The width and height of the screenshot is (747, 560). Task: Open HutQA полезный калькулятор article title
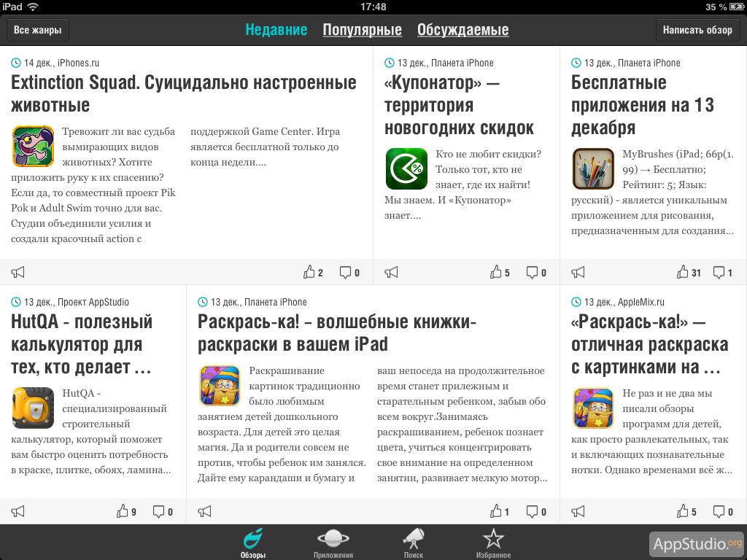pyautogui.click(x=82, y=344)
